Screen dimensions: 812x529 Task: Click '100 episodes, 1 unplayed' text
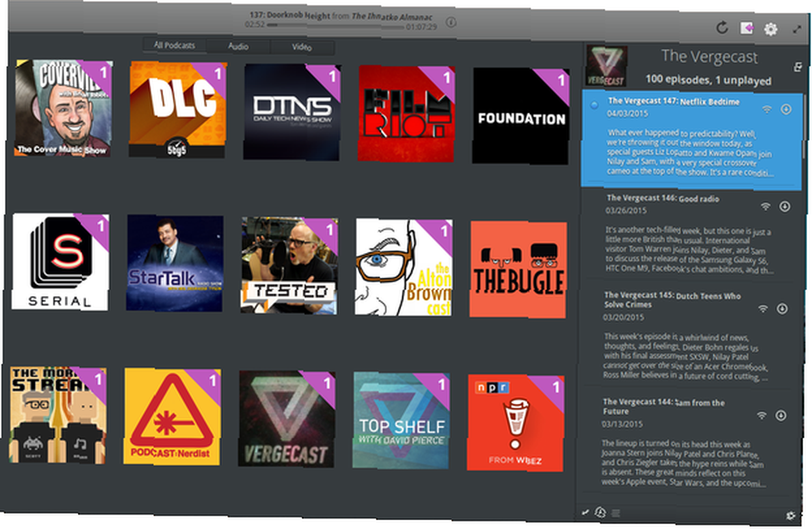coord(708,80)
